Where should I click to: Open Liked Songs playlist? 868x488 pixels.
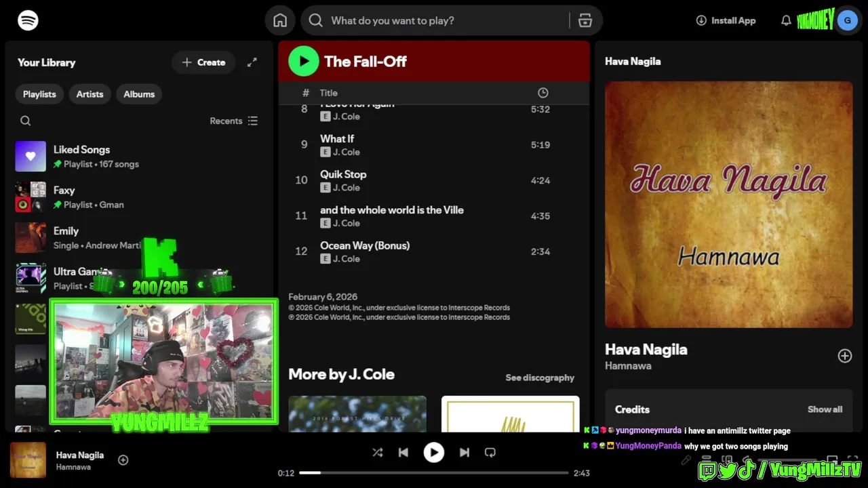point(139,157)
